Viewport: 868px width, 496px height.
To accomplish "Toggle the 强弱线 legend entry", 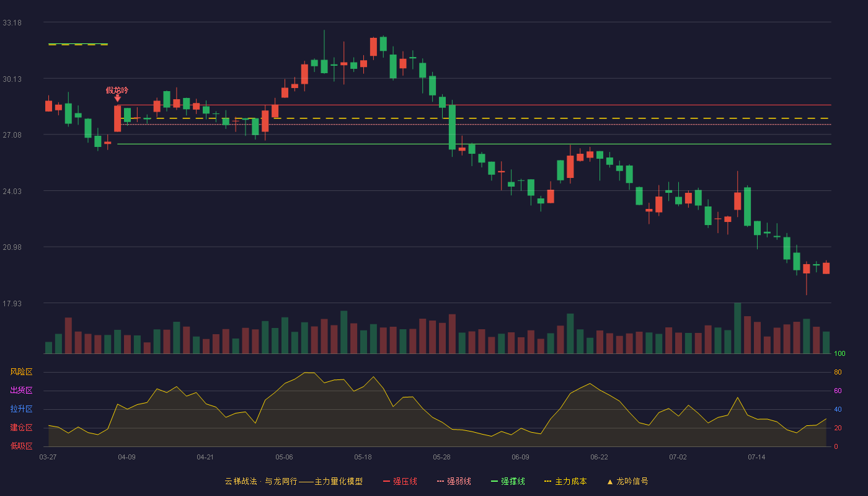I will 454,481.
